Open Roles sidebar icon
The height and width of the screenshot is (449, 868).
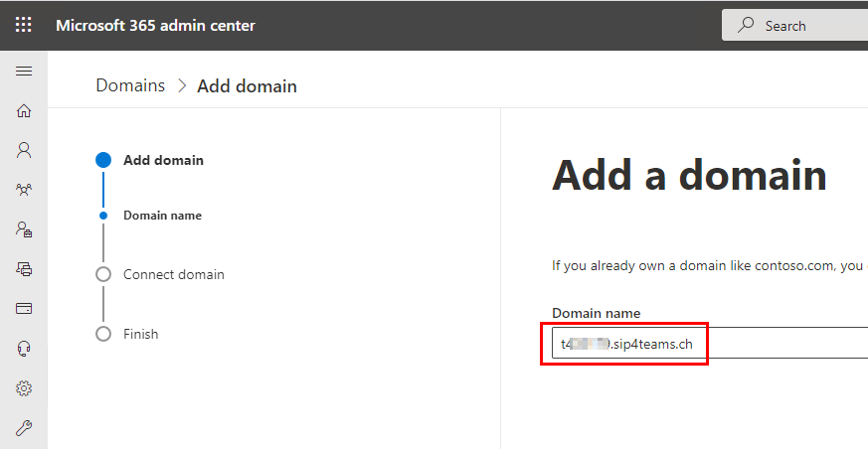pos(24,228)
